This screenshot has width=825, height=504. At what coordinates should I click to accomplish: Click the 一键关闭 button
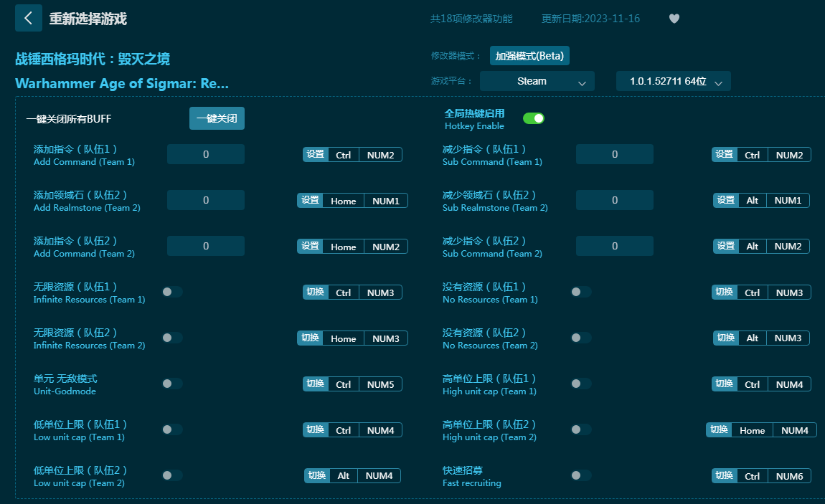click(217, 118)
